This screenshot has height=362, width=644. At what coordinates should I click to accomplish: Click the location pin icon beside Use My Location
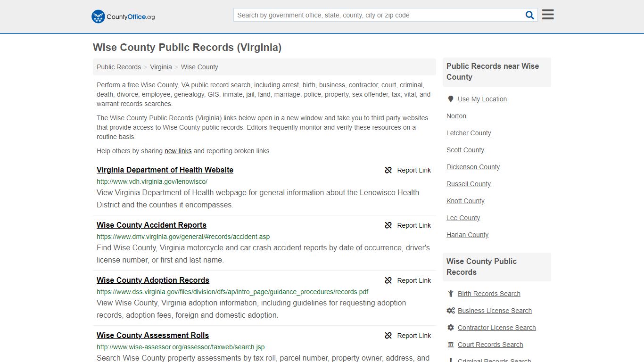pos(451,99)
